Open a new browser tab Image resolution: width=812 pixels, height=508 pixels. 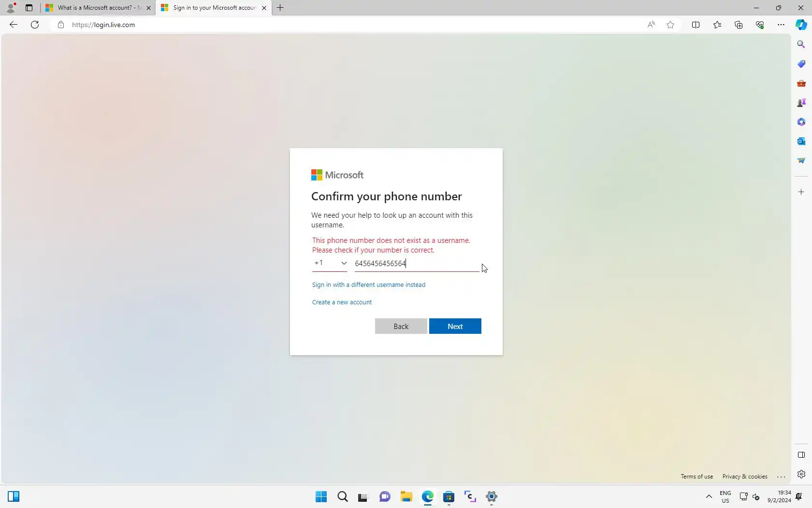[x=280, y=8]
